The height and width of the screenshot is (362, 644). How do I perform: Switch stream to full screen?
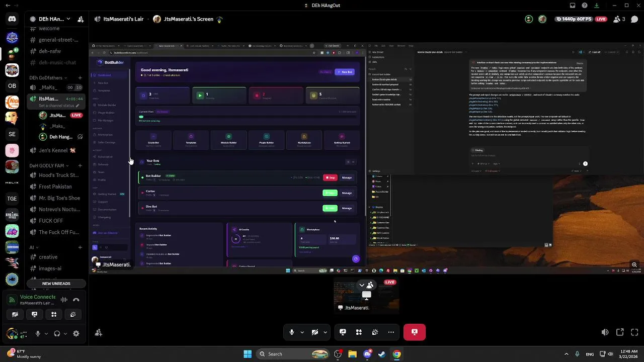click(x=634, y=332)
